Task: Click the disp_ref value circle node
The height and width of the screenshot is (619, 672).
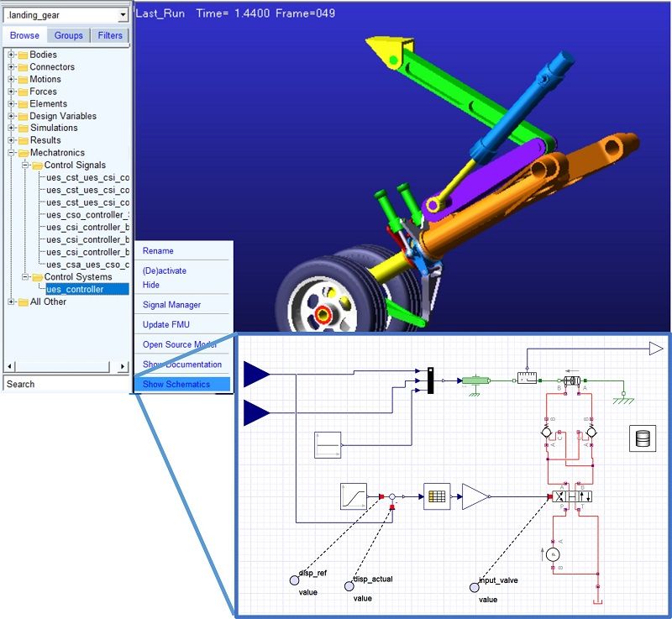Action: point(295,580)
